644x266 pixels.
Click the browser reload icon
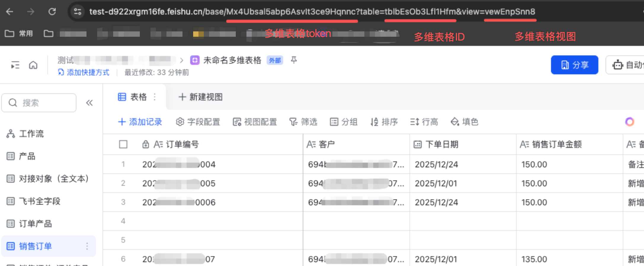(52, 12)
